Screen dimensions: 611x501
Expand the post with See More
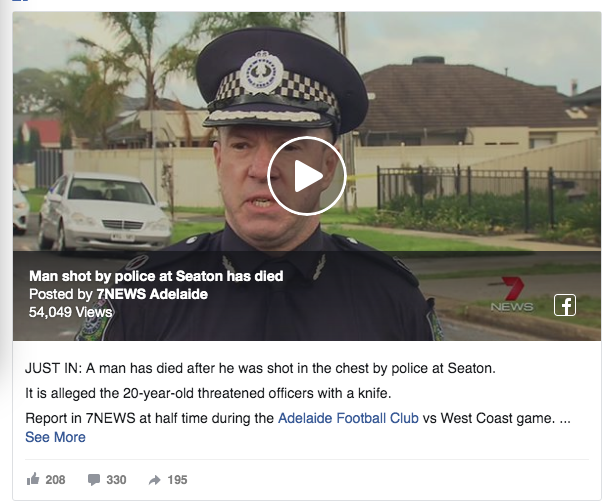55,437
